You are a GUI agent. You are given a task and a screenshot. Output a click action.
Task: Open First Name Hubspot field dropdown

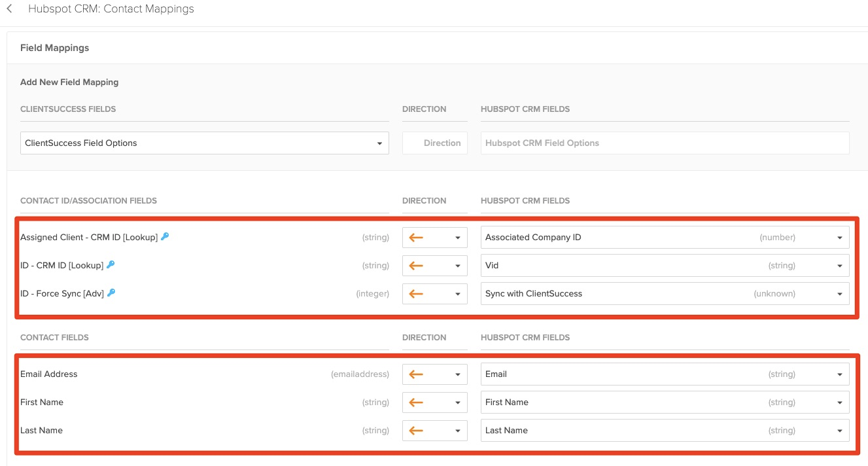click(665, 403)
